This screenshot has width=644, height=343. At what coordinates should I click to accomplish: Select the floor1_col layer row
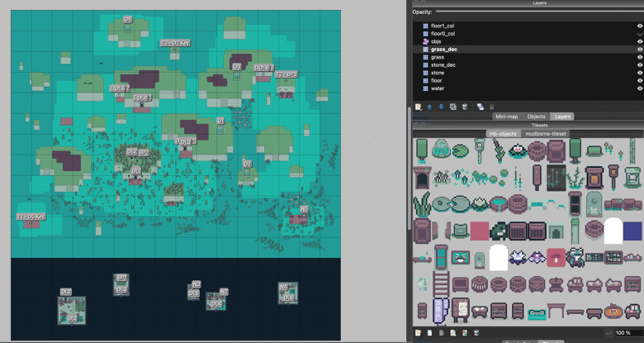point(528,26)
